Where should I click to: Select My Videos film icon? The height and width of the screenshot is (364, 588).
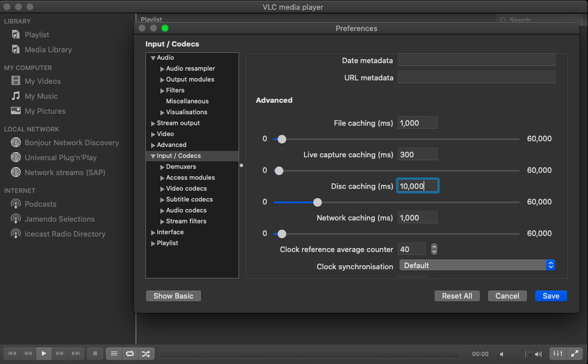16,81
